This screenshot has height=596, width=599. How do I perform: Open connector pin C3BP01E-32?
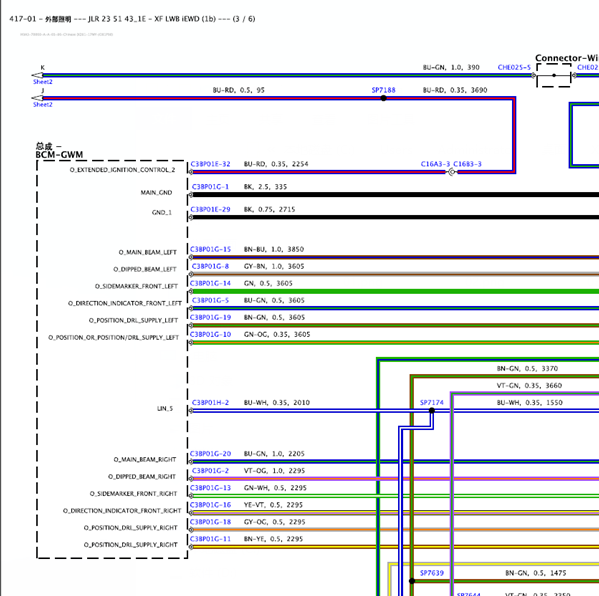210,164
